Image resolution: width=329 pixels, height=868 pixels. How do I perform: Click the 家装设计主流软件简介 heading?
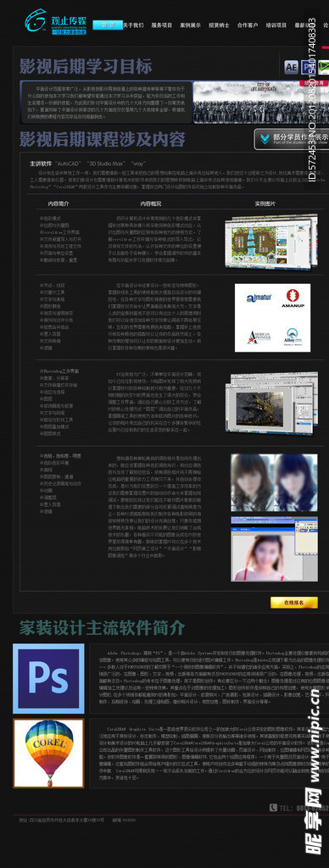103,628
